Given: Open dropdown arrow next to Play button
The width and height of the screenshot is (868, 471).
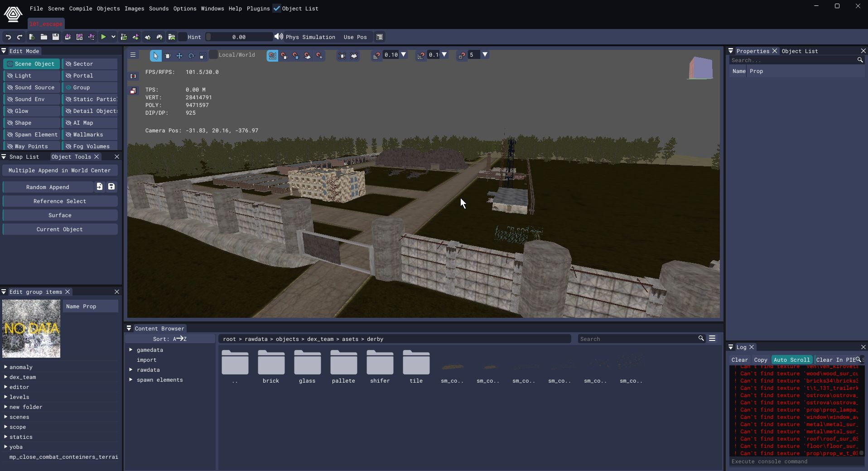Looking at the screenshot, I should pos(113,37).
